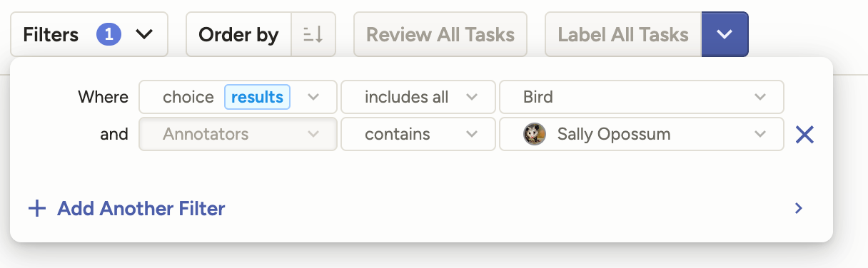868x268 pixels.
Task: Open the Bird value dropdown
Action: (x=642, y=97)
